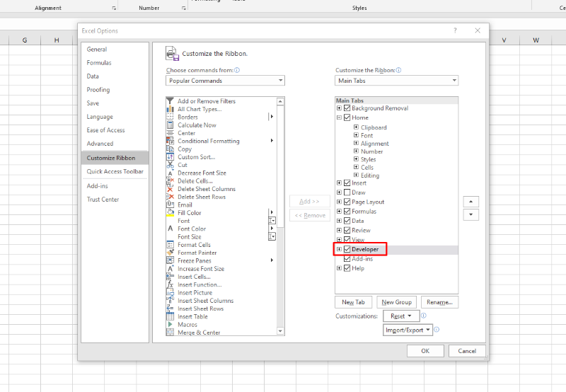Expand the Developer tab node
Screen dimensions: 566x392
[339, 249]
